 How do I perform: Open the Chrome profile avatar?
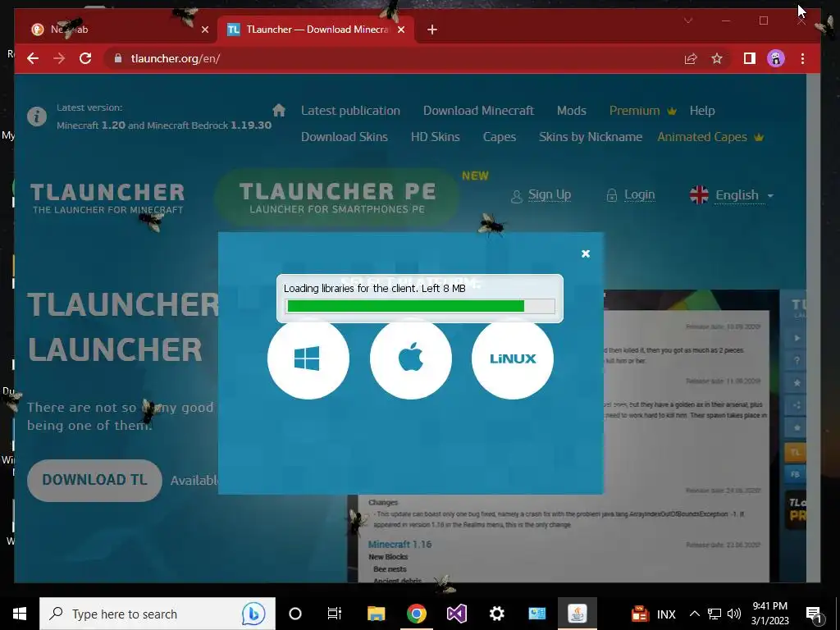[x=776, y=58]
